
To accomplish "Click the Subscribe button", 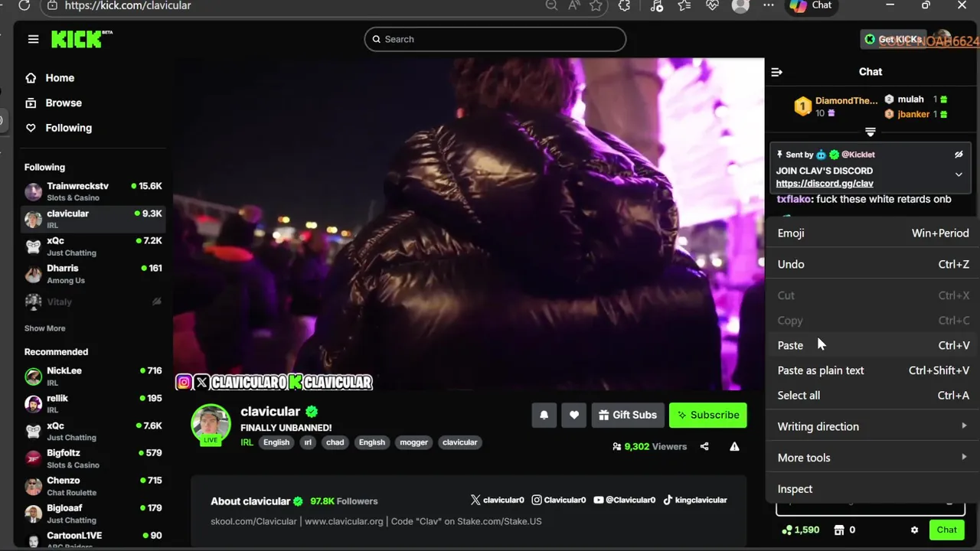I will click(x=708, y=415).
